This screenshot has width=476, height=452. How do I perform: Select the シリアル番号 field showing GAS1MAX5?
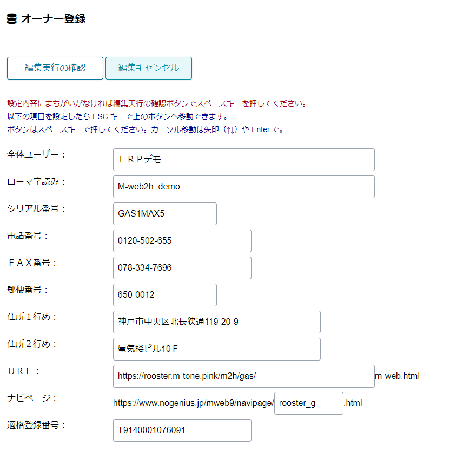pyautogui.click(x=164, y=214)
